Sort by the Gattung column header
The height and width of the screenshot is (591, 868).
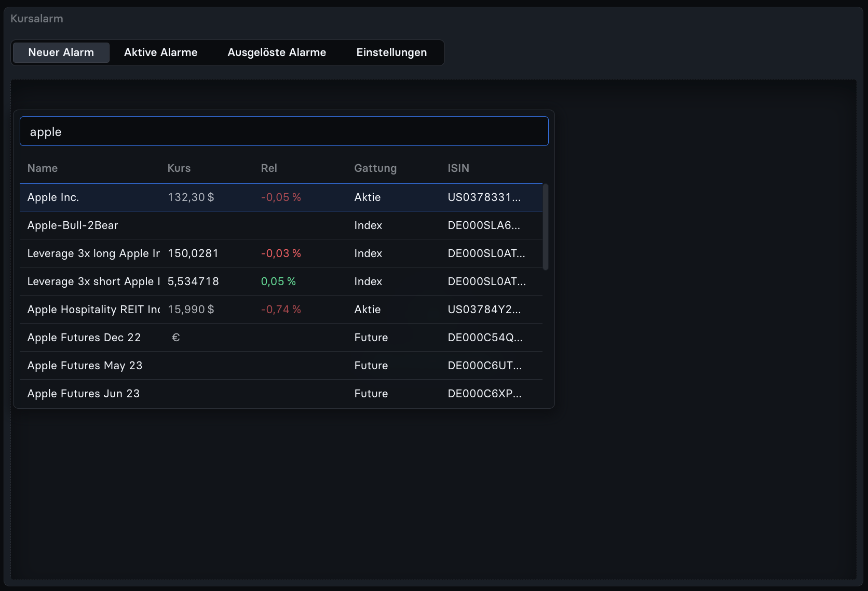click(x=375, y=168)
